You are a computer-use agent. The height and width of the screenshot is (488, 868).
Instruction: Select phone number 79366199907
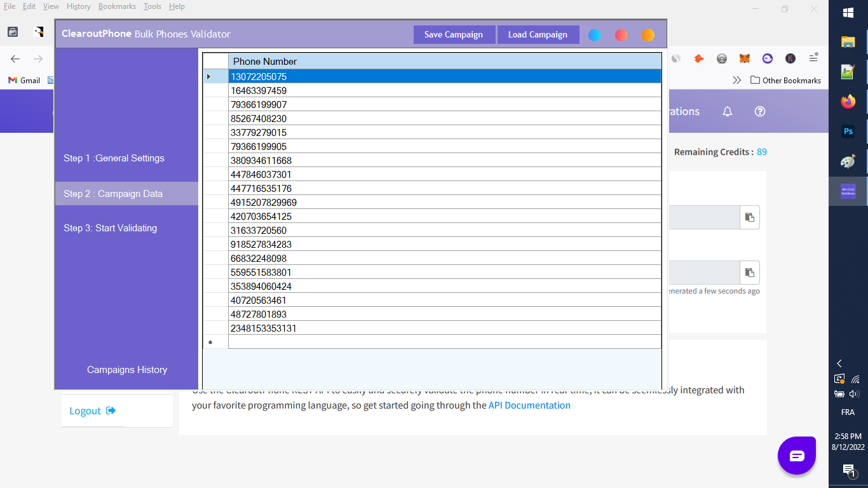click(x=445, y=104)
